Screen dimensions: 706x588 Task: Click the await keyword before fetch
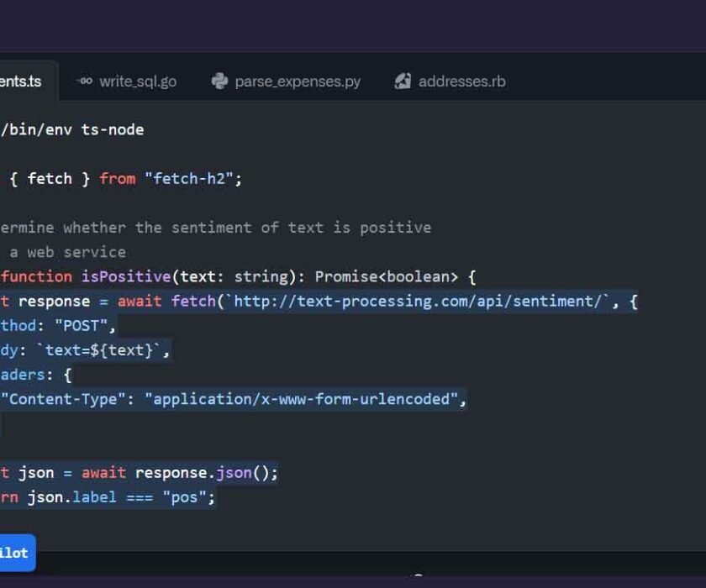(x=140, y=301)
